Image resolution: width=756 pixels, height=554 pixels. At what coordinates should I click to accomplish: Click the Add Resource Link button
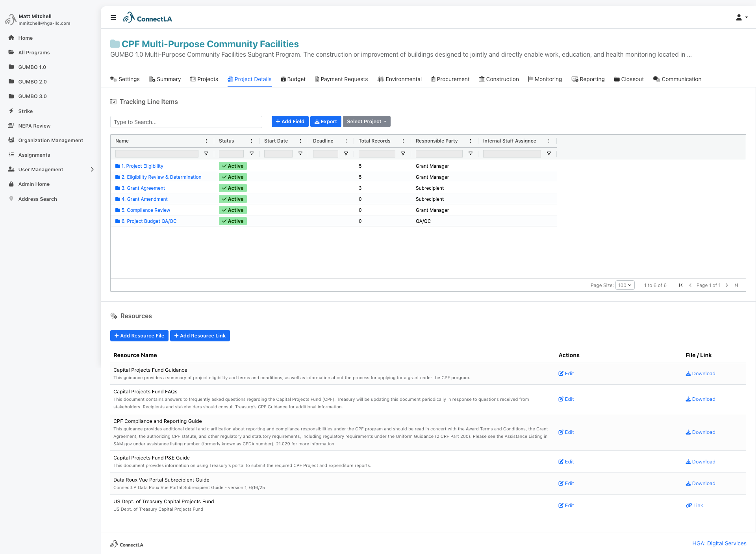coord(200,336)
